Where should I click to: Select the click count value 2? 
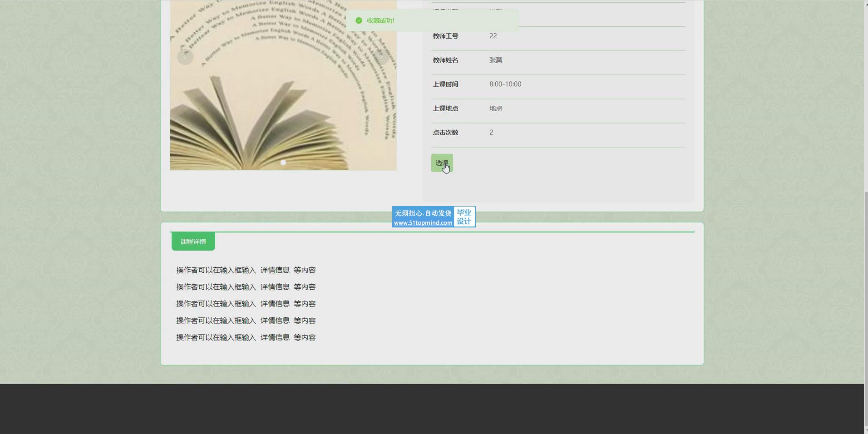pyautogui.click(x=491, y=132)
